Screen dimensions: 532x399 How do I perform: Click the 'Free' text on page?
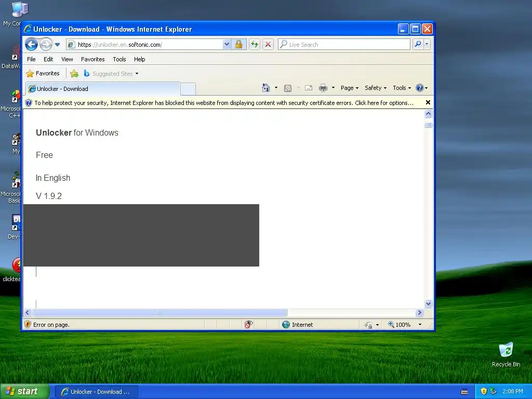coord(45,155)
